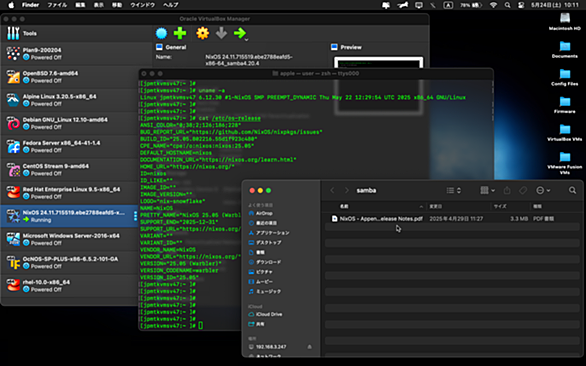Select the OpenBSD 7.6-amd64 virtual machine
This screenshot has height=366, width=586.
pos(70,77)
